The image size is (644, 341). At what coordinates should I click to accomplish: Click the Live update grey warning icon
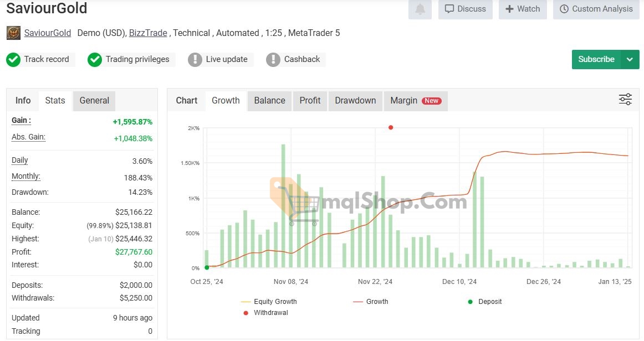(x=195, y=59)
